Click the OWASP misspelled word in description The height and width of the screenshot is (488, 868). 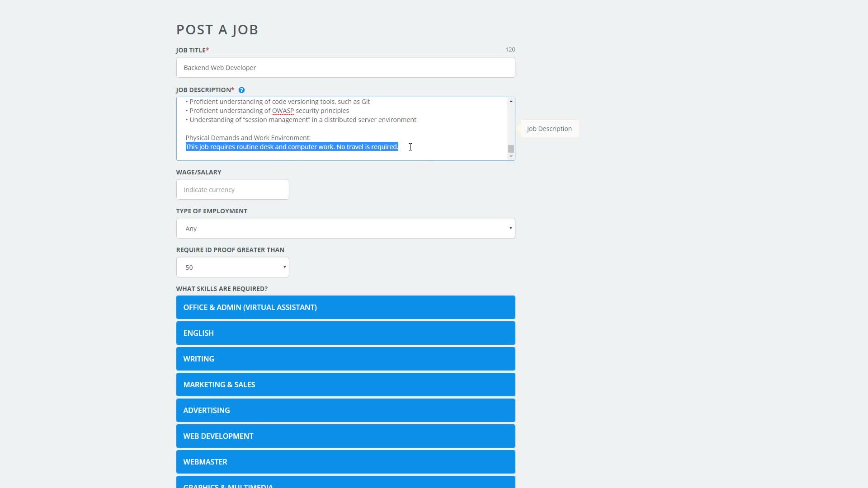[283, 111]
